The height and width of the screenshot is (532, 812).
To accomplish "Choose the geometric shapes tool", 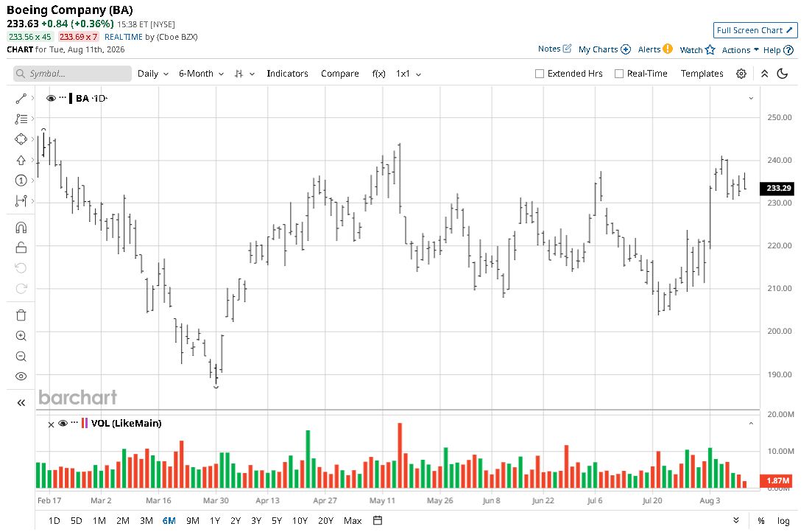I will click(21, 139).
